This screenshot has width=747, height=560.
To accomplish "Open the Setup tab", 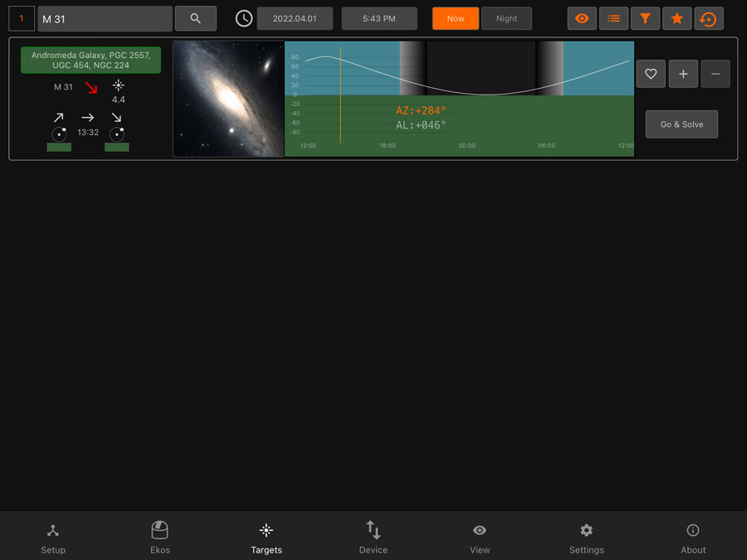I will [x=53, y=538].
